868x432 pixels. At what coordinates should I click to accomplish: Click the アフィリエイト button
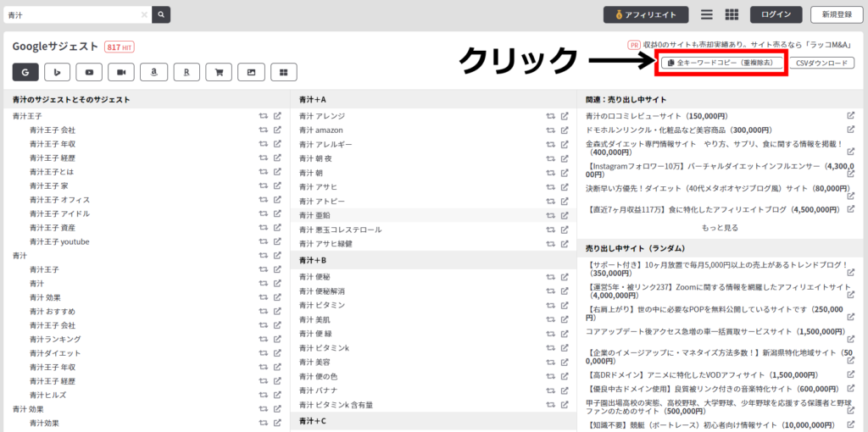pyautogui.click(x=646, y=15)
